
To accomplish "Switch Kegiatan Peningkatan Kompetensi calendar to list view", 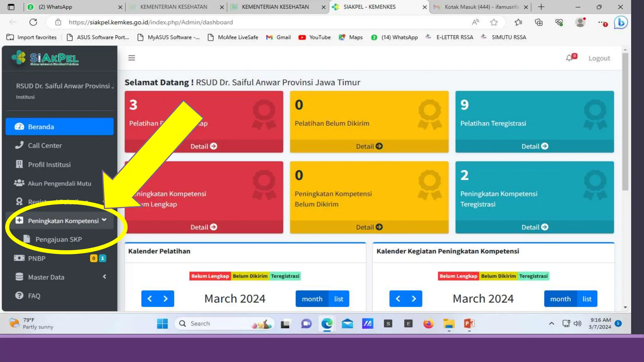I will click(x=586, y=299).
